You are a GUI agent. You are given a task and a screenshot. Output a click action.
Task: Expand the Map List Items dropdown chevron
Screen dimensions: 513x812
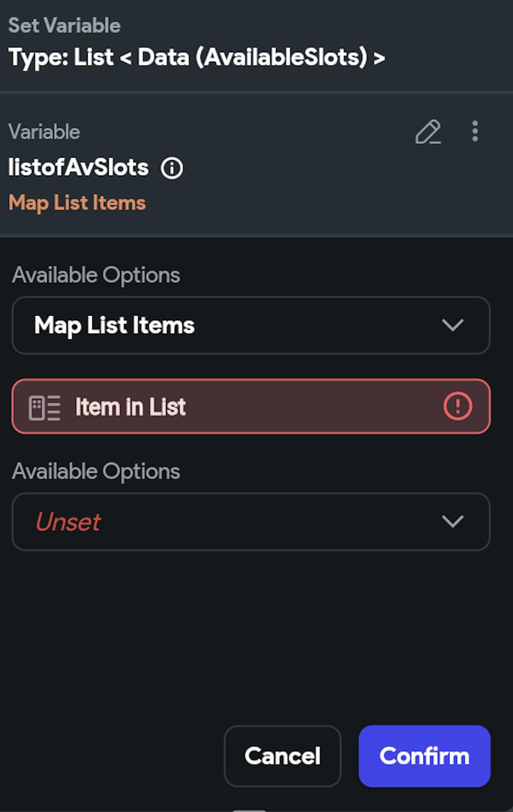[452, 325]
